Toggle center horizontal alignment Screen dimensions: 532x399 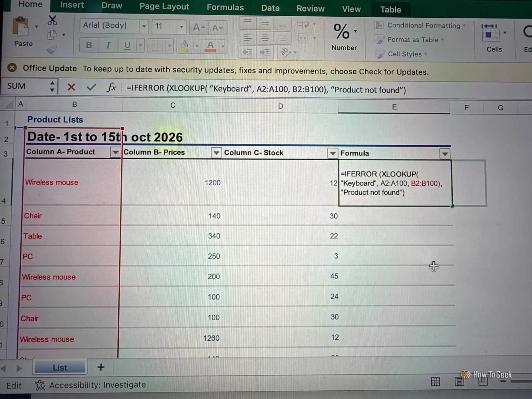[x=265, y=38]
